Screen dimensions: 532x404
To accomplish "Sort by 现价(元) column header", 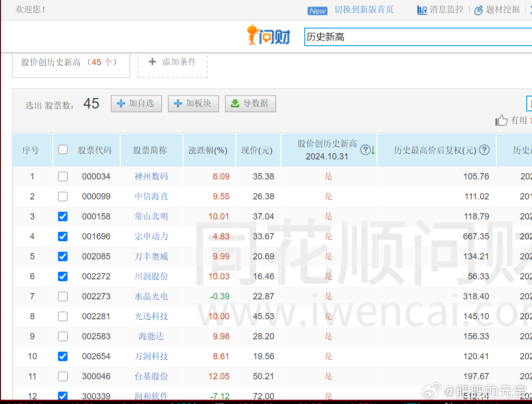I will point(257,150).
